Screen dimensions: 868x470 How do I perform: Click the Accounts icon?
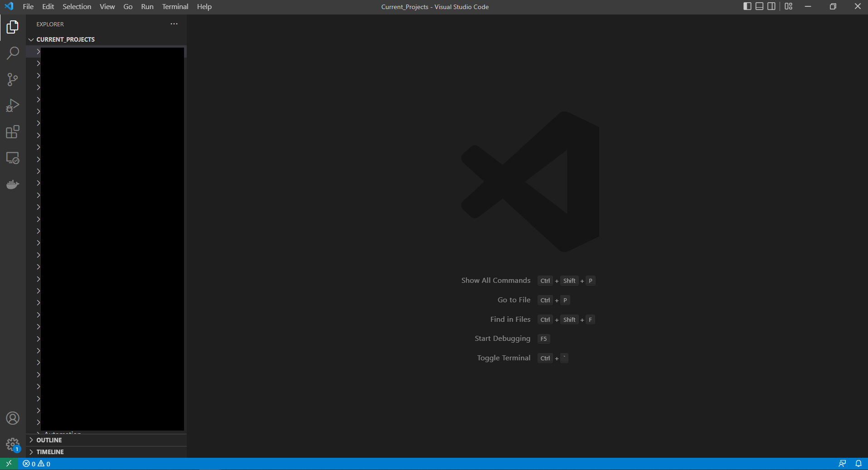click(x=13, y=418)
